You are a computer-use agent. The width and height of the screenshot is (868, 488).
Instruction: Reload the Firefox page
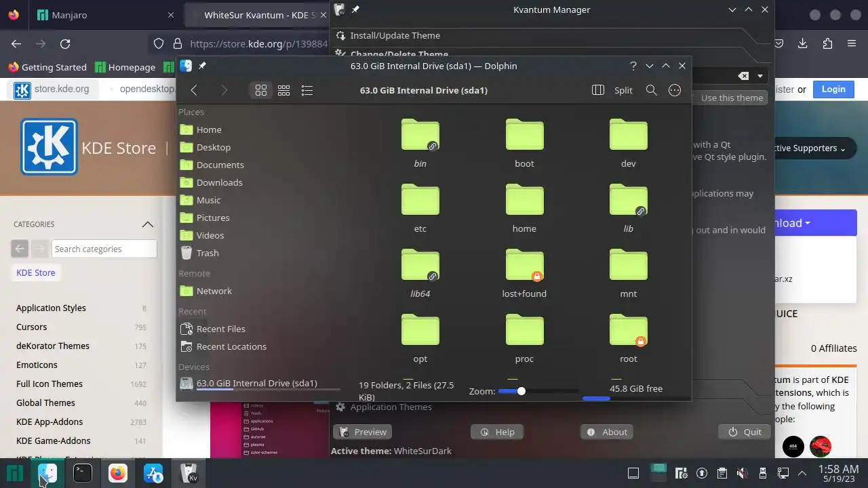pos(65,43)
